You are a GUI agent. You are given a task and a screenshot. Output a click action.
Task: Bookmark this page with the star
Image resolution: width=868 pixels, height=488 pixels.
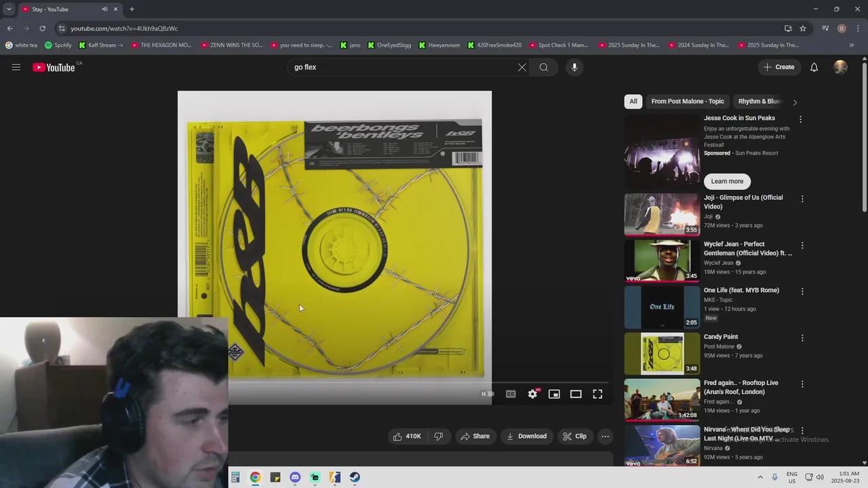(x=803, y=28)
